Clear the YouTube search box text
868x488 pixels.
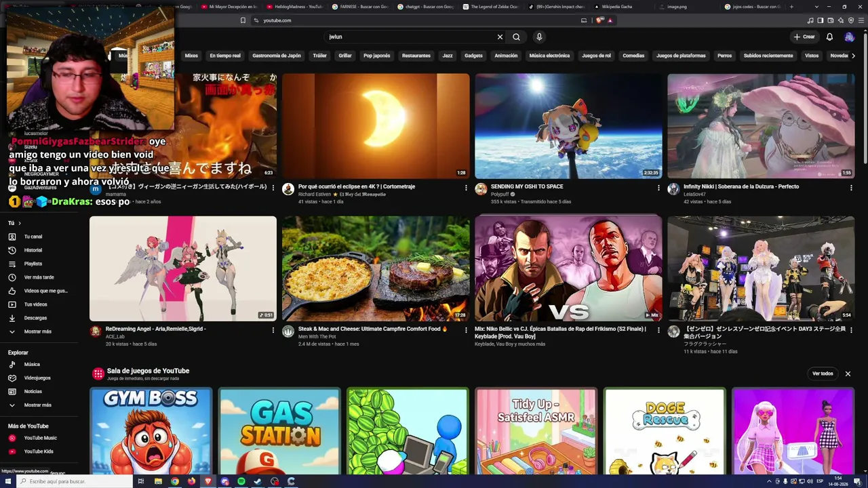500,37
